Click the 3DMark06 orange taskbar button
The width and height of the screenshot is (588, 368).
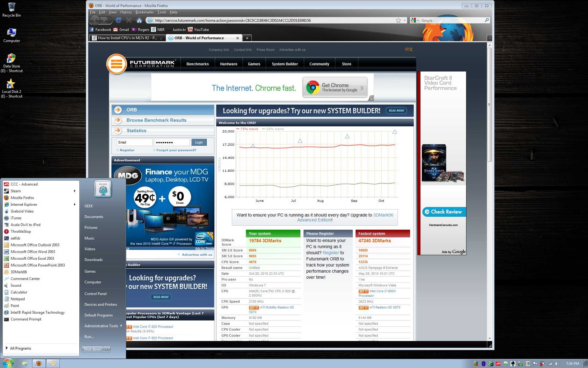click(53, 363)
